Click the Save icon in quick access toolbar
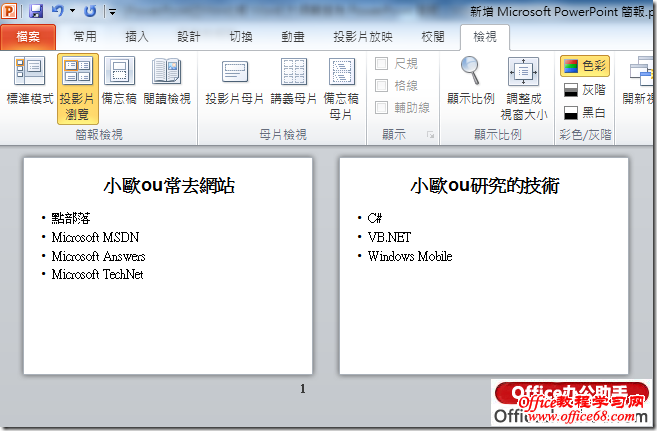Screen dimensions: 657x431 (x=36, y=11)
